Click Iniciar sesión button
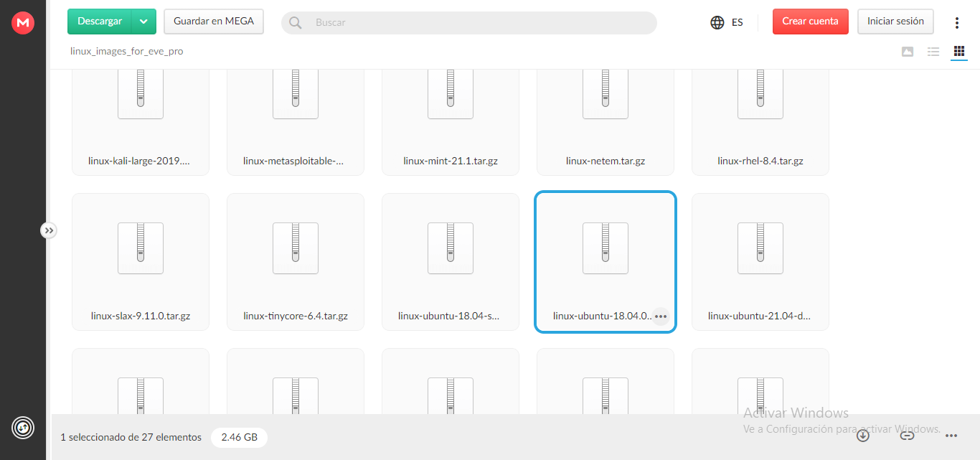980x460 pixels. (x=895, y=22)
